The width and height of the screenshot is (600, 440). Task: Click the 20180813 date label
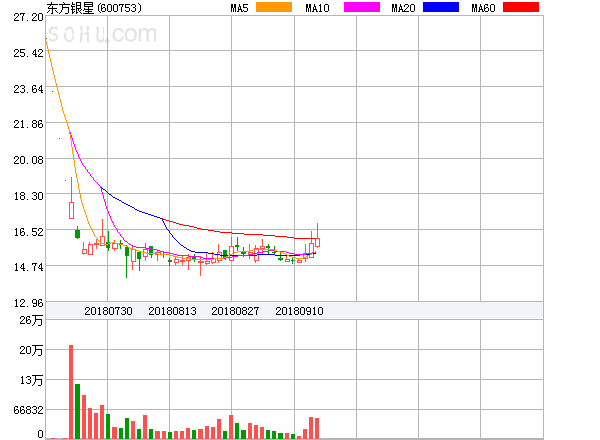point(172,311)
